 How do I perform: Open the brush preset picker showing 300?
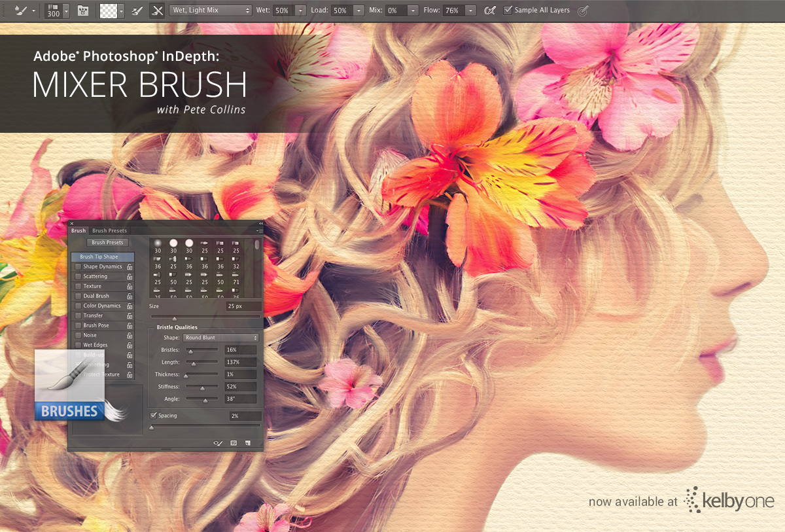pyautogui.click(x=58, y=10)
